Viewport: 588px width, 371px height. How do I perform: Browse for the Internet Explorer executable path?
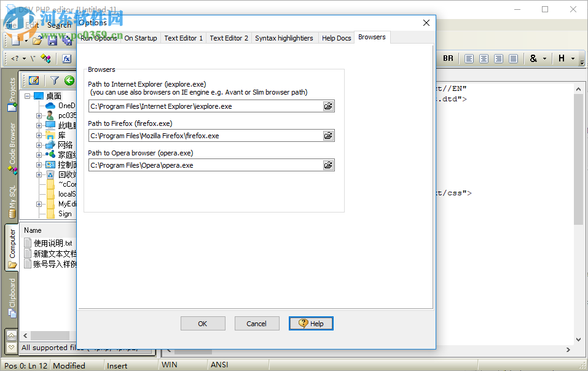coord(329,106)
